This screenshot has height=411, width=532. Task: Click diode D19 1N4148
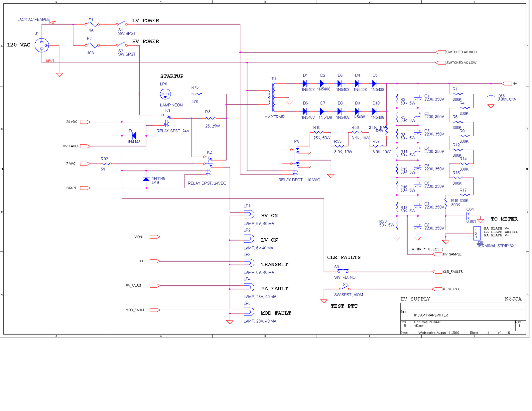(x=146, y=179)
